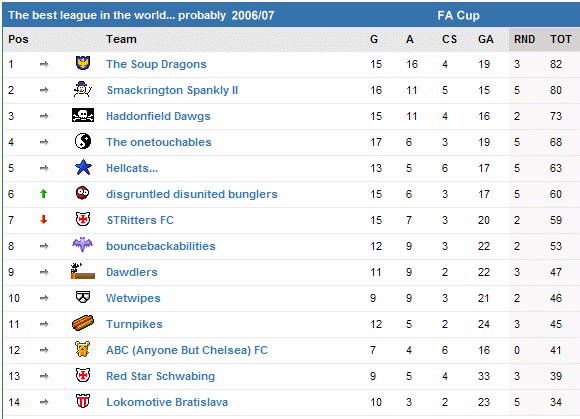Image resolution: width=580 pixels, height=419 pixels.
Task: Click the GA column header
Action: [486, 39]
